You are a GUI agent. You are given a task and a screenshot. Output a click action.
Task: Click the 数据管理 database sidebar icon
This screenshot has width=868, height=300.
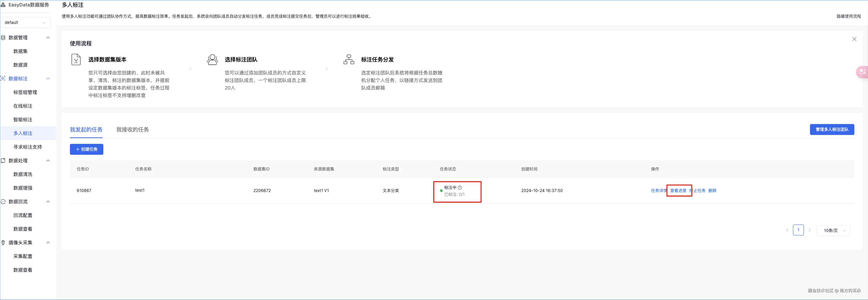click(x=3, y=38)
